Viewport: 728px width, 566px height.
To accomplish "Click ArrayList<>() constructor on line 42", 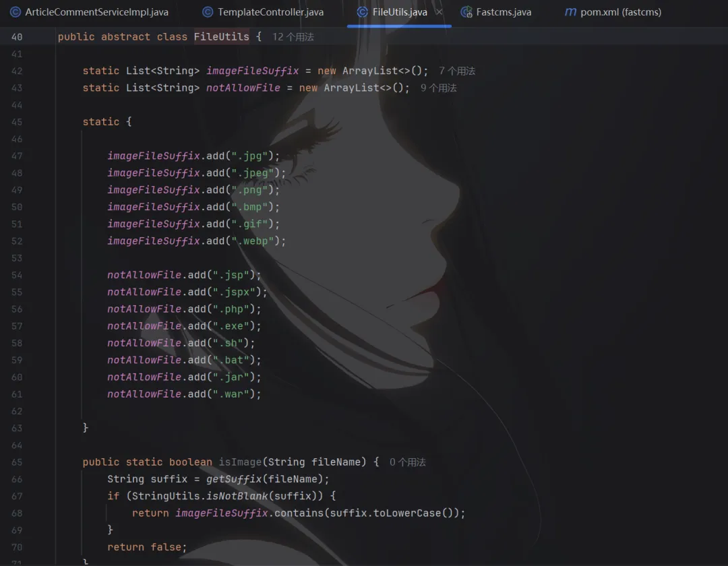I will (x=382, y=71).
